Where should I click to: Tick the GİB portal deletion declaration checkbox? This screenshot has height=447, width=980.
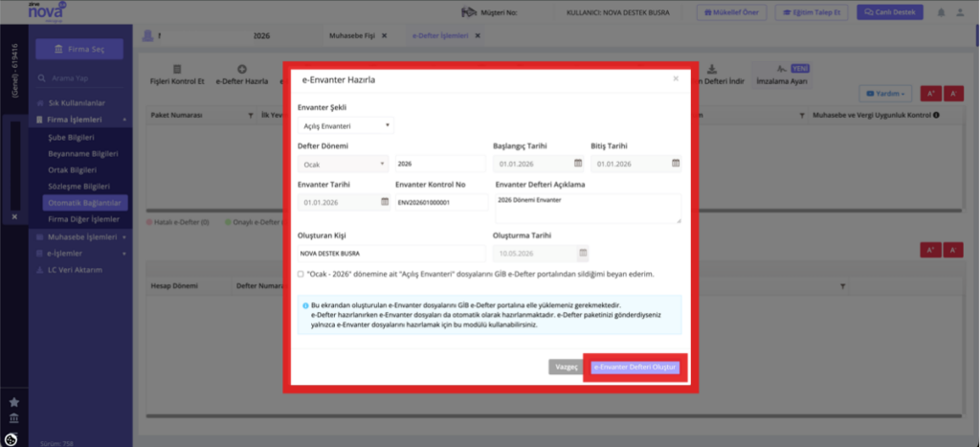(301, 274)
